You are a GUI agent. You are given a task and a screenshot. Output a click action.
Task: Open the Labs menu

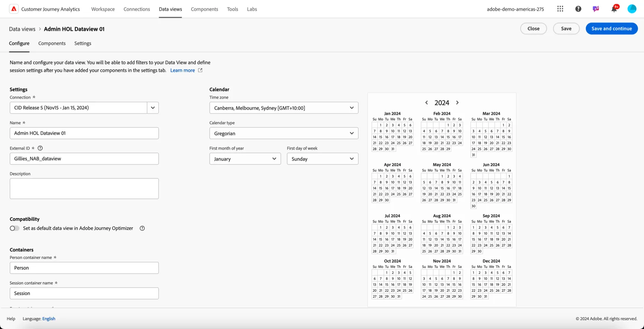(252, 9)
